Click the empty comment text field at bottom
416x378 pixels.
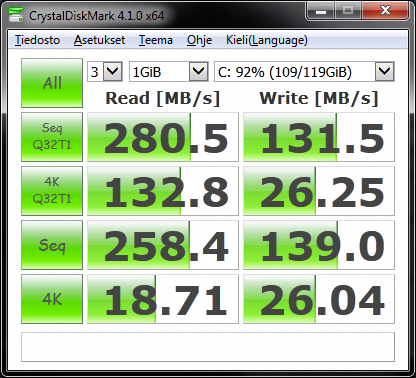pos(208,347)
